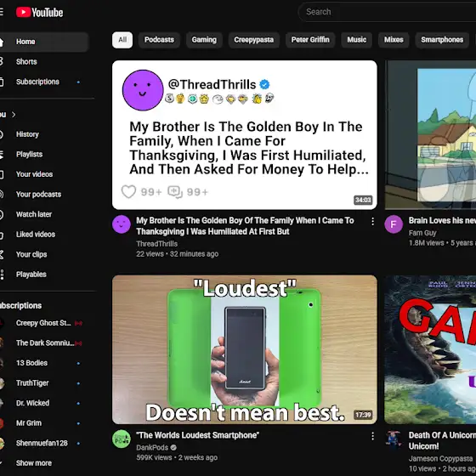Select the Creepypasta filter chip
Screen dimensions: 476x476
[254, 40]
